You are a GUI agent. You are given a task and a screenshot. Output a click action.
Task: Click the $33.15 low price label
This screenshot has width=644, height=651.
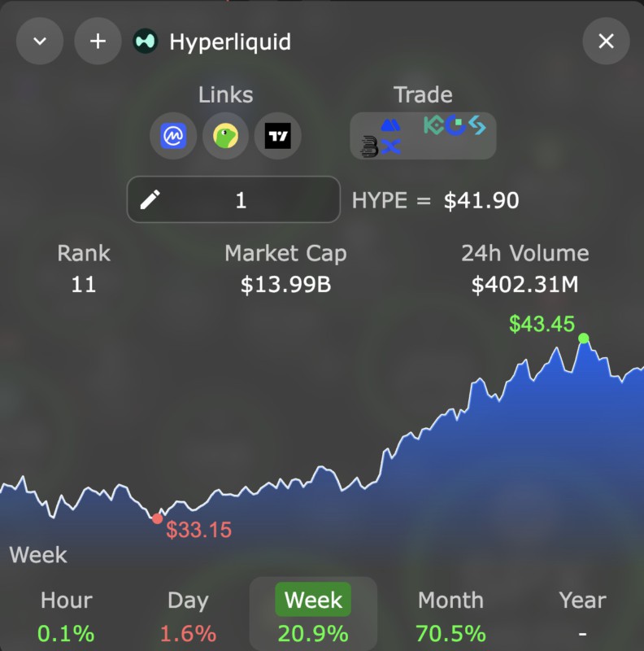[198, 530]
